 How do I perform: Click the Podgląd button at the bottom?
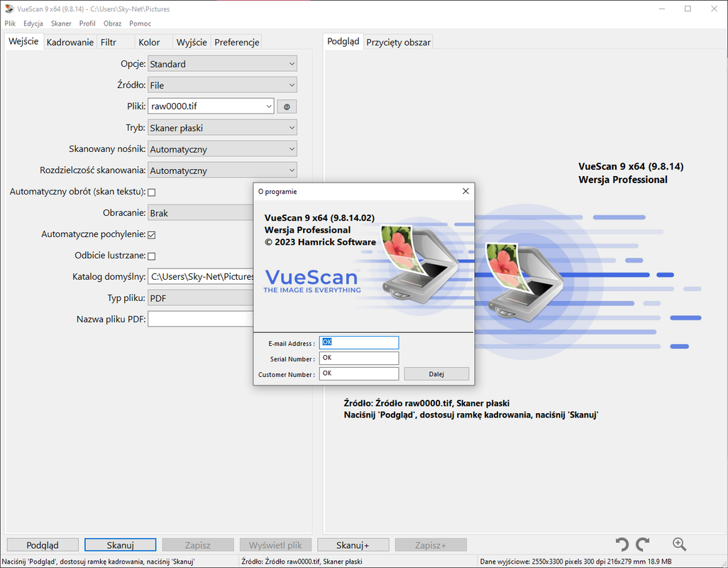pyautogui.click(x=43, y=545)
